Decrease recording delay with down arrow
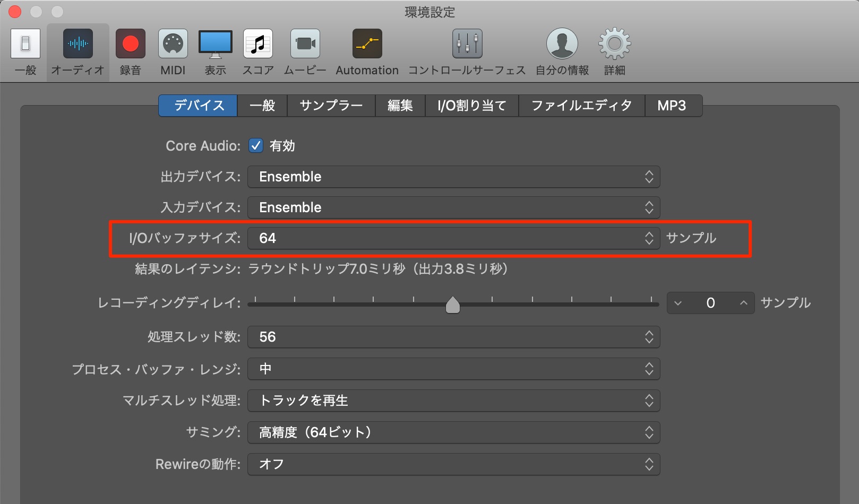The image size is (859, 504). [x=678, y=303]
